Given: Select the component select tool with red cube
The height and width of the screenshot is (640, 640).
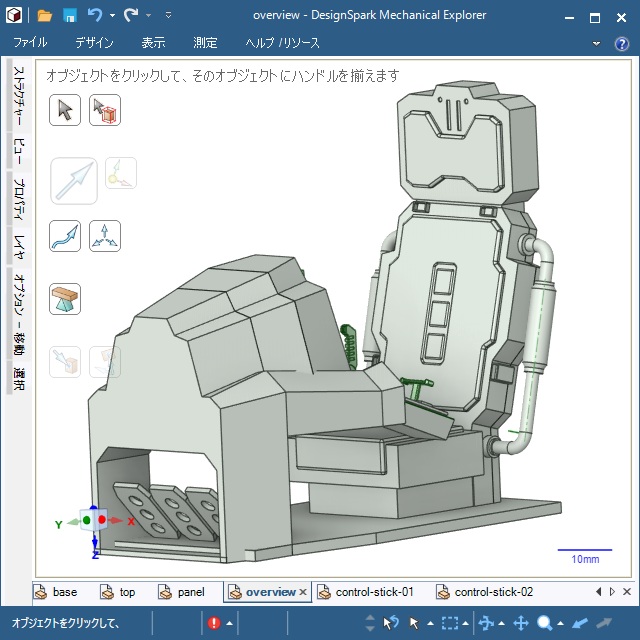Looking at the screenshot, I should tap(105, 110).
